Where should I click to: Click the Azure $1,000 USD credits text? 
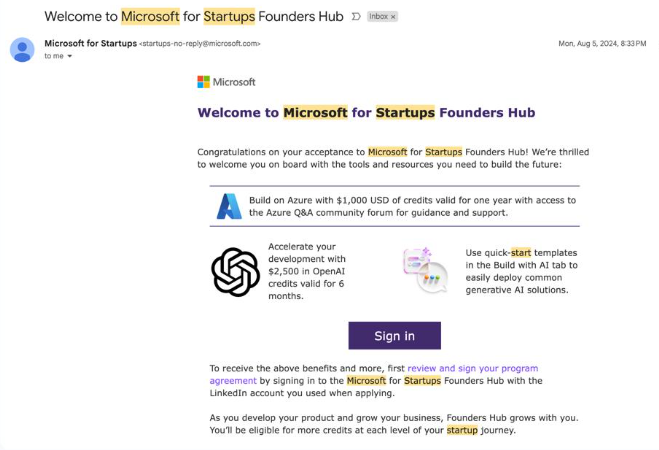(412, 206)
